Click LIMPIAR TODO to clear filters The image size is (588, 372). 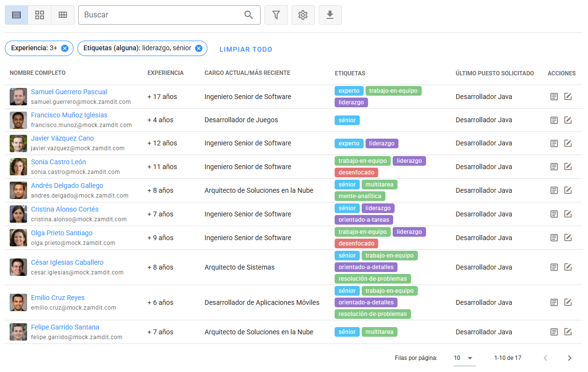pos(246,49)
